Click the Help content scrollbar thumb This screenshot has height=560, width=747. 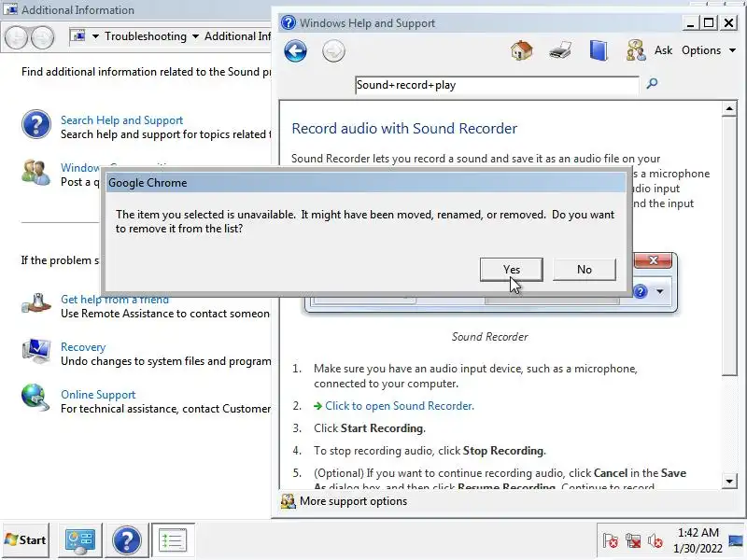729,246
